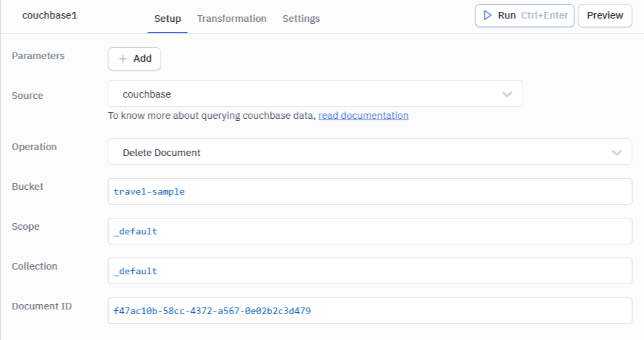The width and height of the screenshot is (644, 340).
Task: Click the plus icon to add parameter
Action: 123,58
